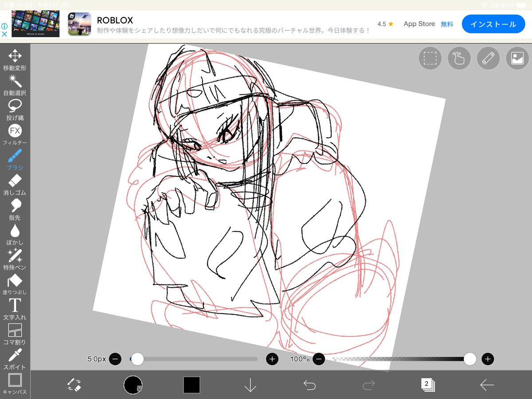
Task: Select the Eraser (消しゴム) tool
Action: [15, 184]
